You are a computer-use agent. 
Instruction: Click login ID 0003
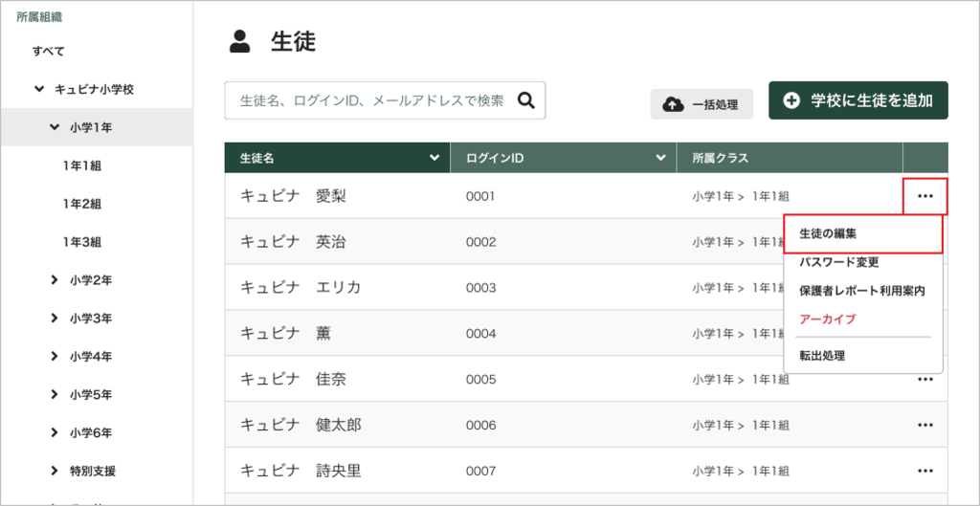[480, 288]
